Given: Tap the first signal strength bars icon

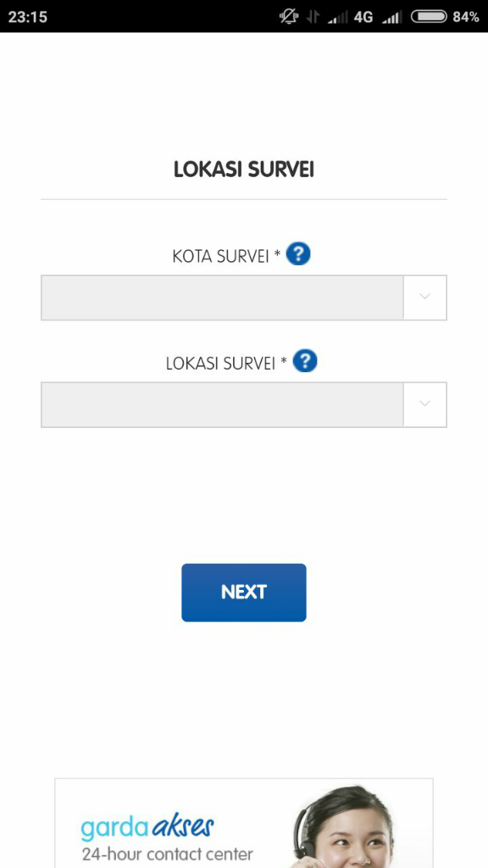Looking at the screenshot, I should pyautogui.click(x=338, y=18).
